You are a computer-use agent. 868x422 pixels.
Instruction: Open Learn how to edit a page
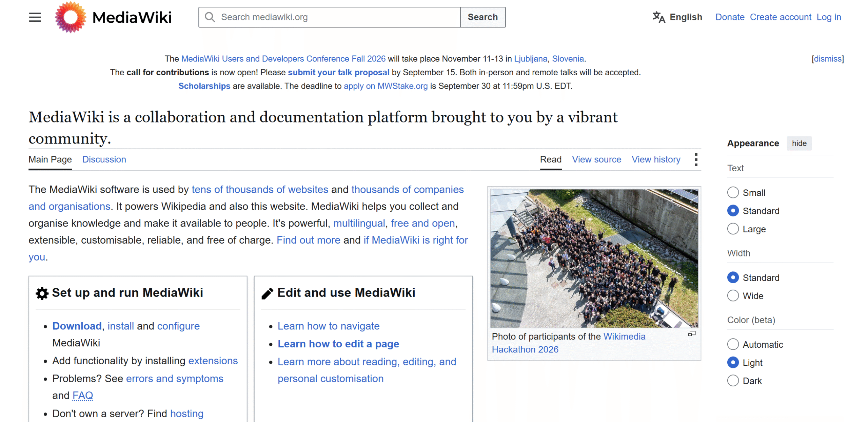point(338,344)
